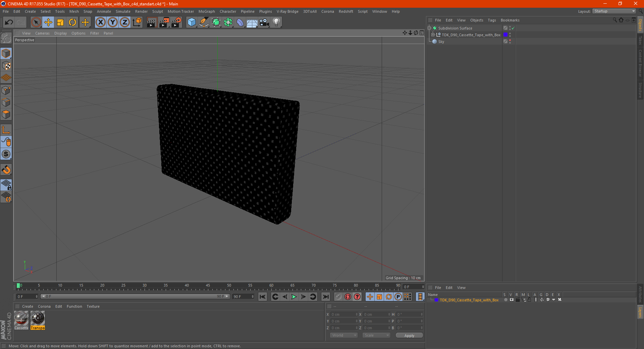Click the end frame 90 F stepper

click(253, 297)
